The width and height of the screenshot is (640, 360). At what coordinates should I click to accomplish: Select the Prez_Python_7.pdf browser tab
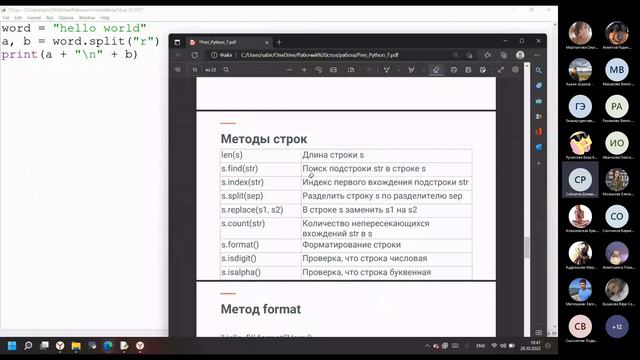pos(229,42)
